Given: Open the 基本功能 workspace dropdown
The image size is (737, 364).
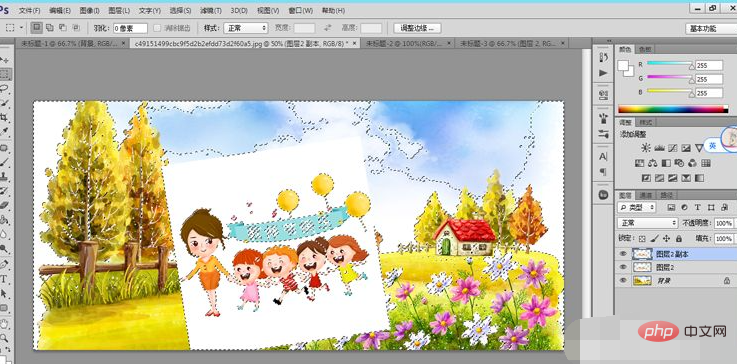Looking at the screenshot, I should (x=710, y=28).
